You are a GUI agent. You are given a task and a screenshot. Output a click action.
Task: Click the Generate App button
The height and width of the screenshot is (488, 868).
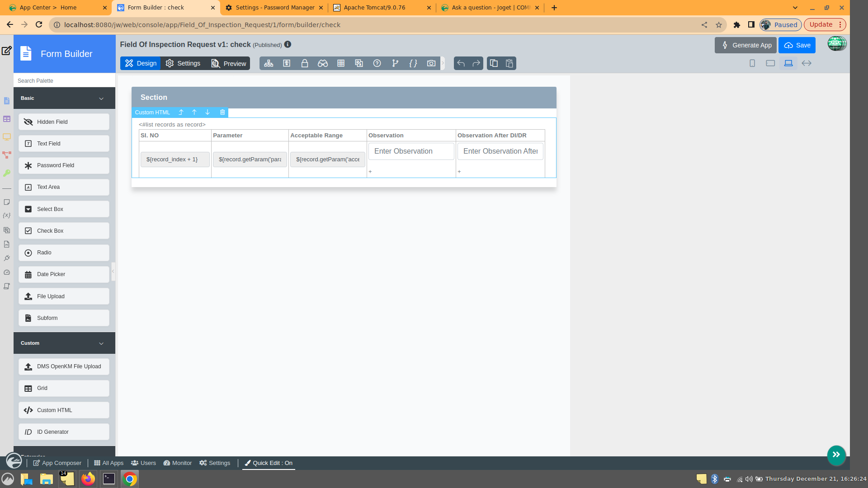click(x=745, y=45)
